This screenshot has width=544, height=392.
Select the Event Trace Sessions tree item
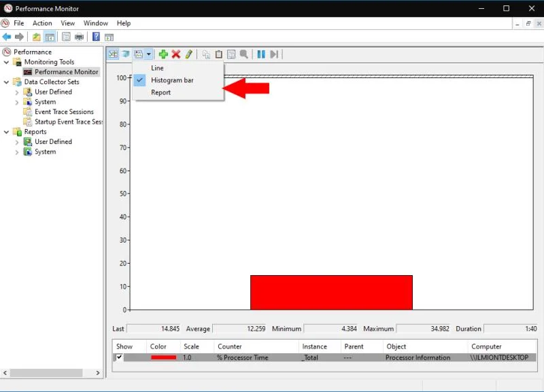64,111
